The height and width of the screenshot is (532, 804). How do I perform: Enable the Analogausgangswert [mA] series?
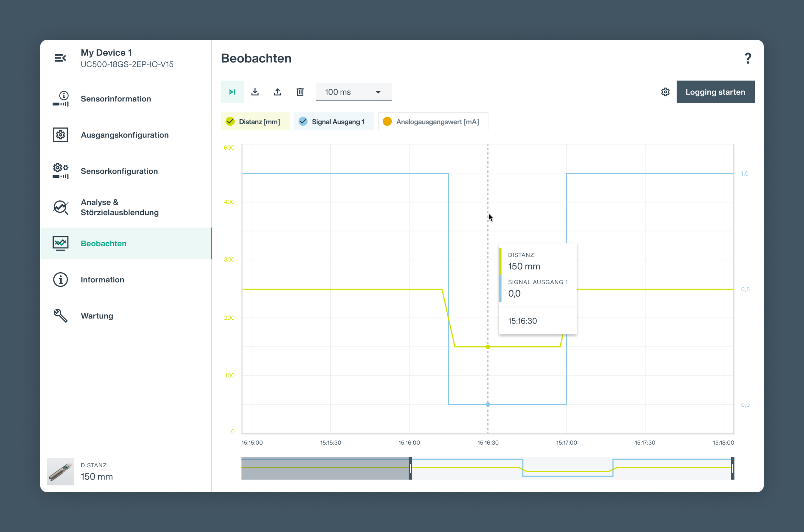pos(387,122)
